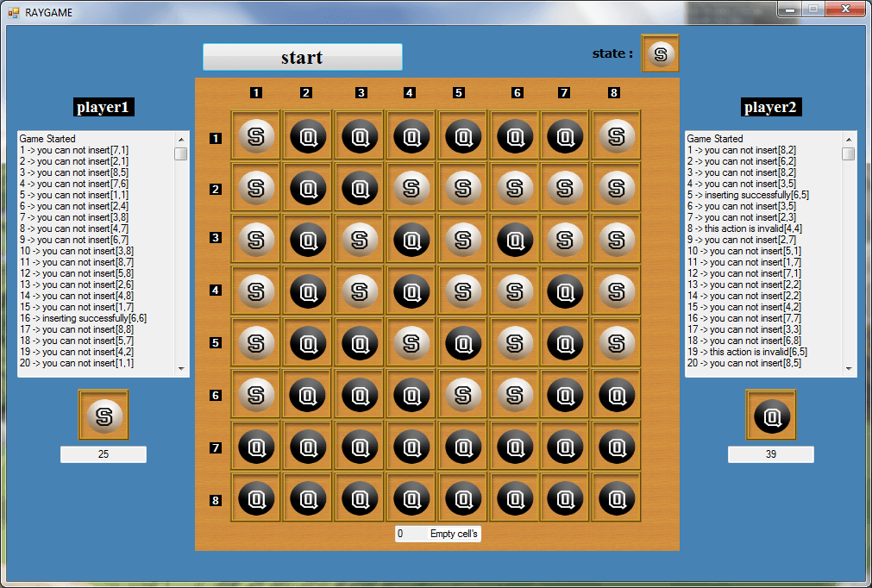Click the player1 log scrollbar thumb
Image resolution: width=872 pixels, height=588 pixels.
(181, 153)
